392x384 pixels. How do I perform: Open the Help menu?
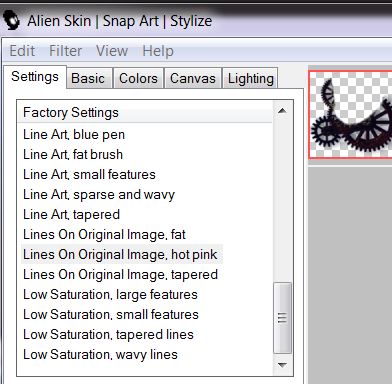(158, 51)
